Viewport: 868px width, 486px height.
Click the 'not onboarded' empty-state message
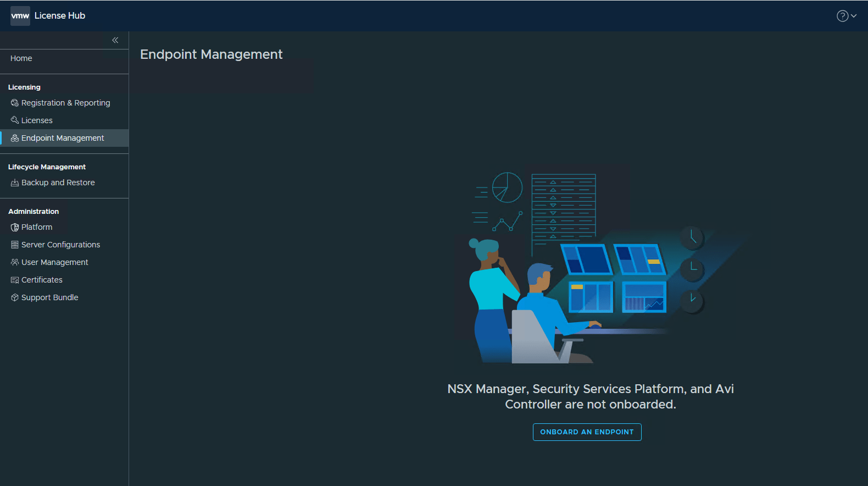(x=591, y=396)
